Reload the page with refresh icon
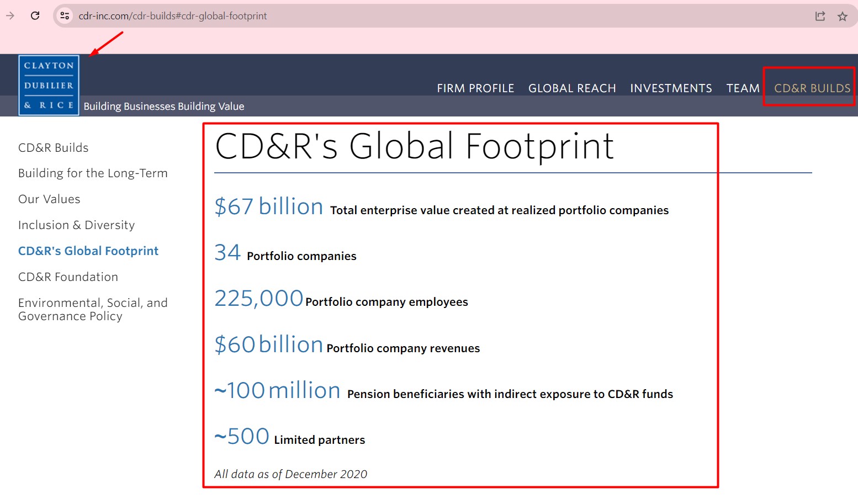Viewport: 858px width, 504px height. [35, 15]
